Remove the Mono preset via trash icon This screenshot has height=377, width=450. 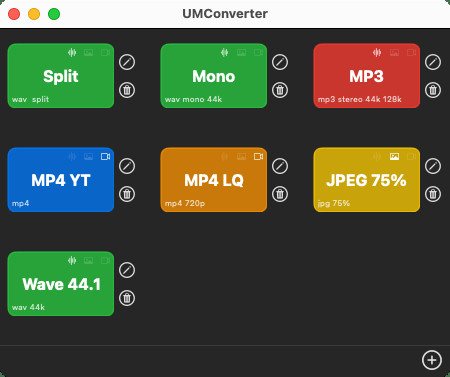tap(280, 90)
